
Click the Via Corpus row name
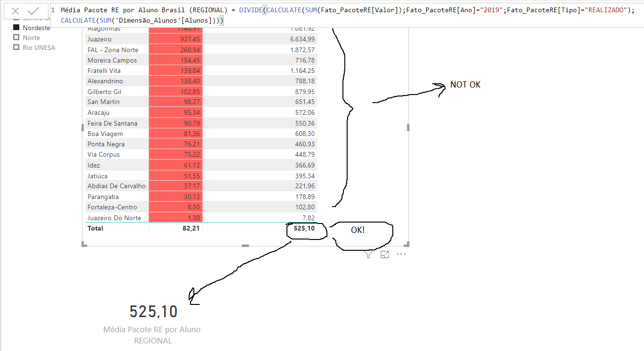click(103, 154)
